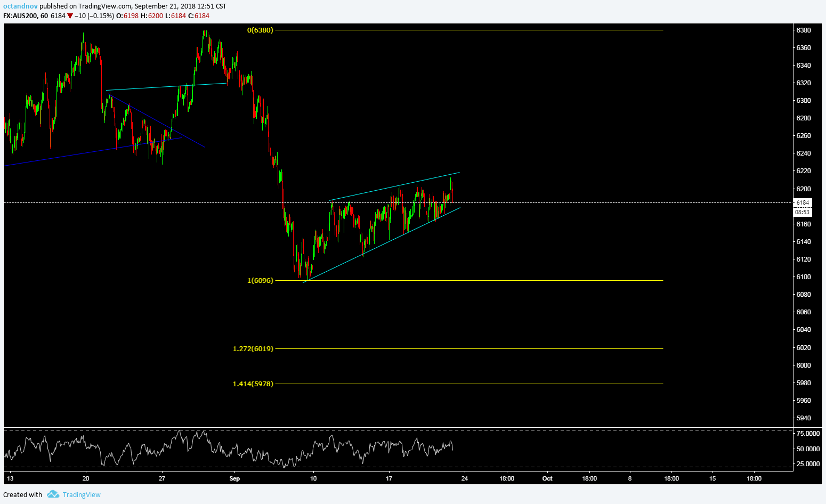The width and height of the screenshot is (826, 504).
Task: Open the octandnov author profile link
Action: tap(20, 6)
